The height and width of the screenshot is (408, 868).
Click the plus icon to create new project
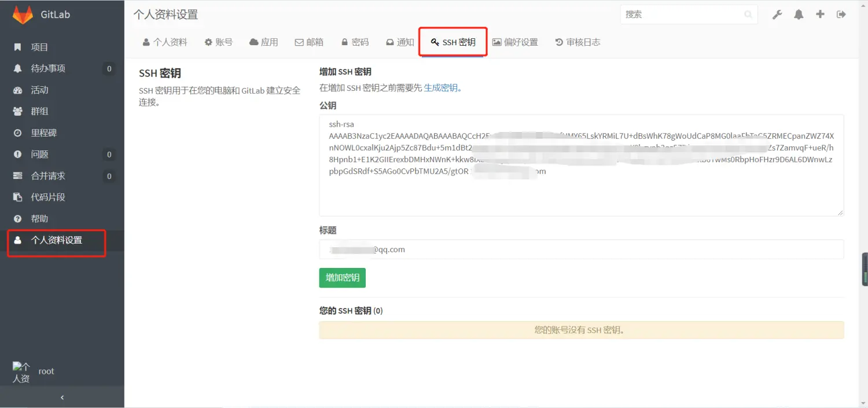coord(820,14)
